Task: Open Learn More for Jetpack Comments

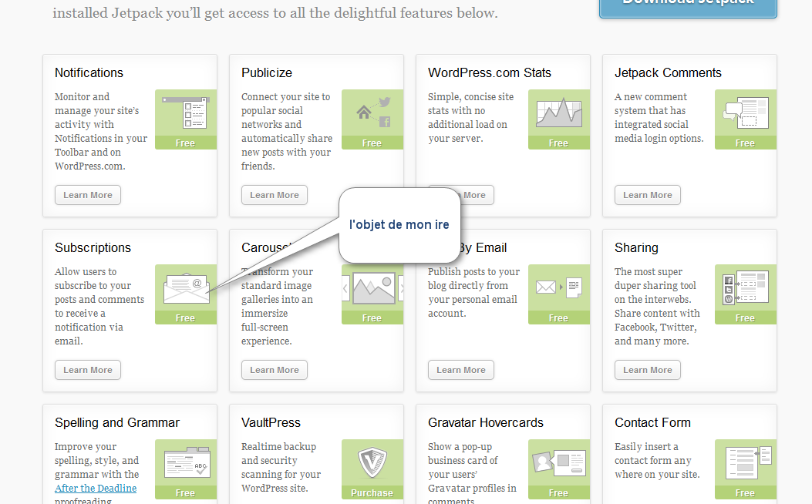Action: click(648, 195)
